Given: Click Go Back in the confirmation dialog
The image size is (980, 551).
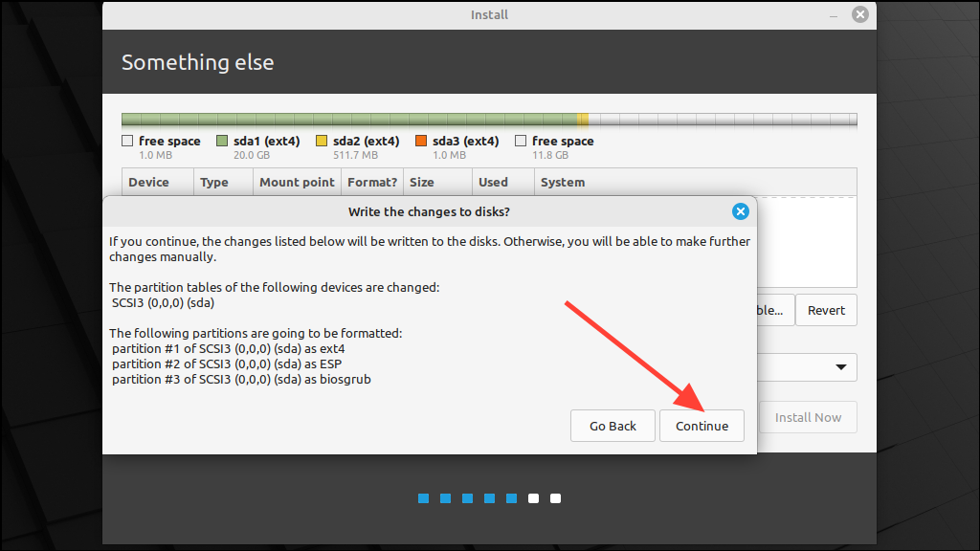Looking at the screenshot, I should click(612, 426).
